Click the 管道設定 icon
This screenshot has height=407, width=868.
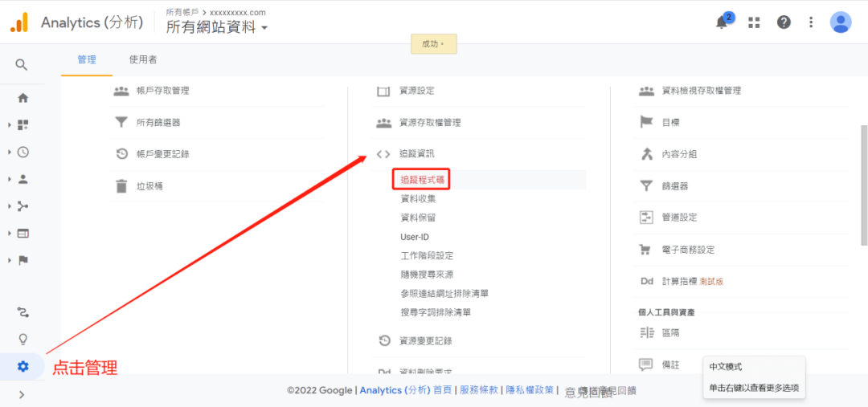[x=646, y=218]
